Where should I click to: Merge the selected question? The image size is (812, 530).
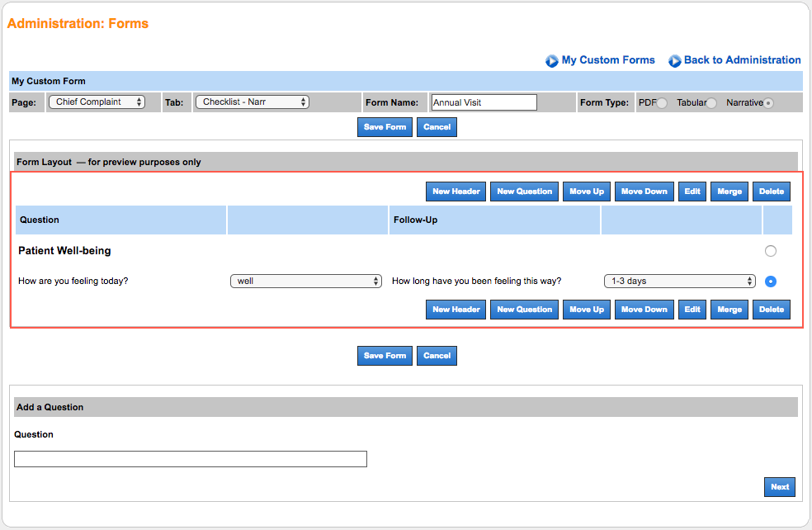[x=729, y=191]
